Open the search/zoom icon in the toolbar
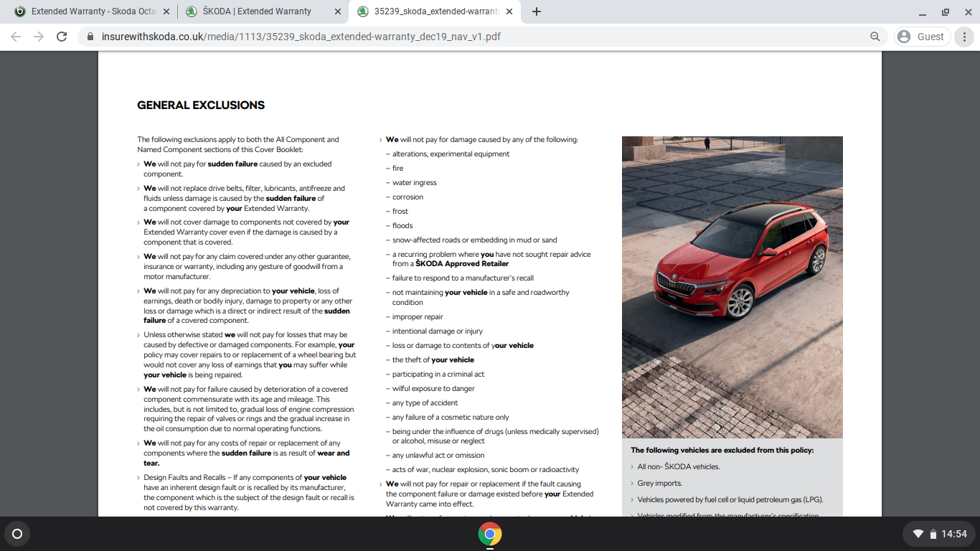The width and height of the screenshot is (980, 551). (875, 36)
